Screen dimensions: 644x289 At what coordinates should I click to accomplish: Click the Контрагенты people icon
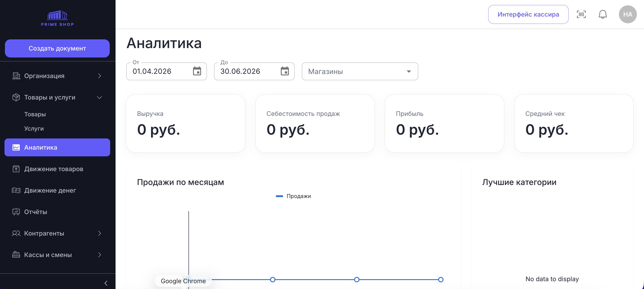tap(16, 233)
